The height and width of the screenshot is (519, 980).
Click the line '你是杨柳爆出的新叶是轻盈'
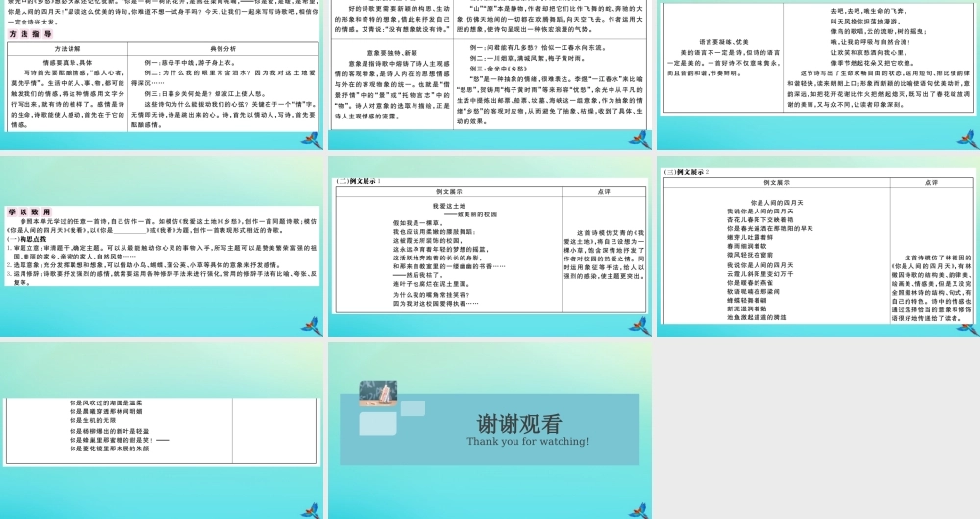pyautogui.click(x=110, y=431)
